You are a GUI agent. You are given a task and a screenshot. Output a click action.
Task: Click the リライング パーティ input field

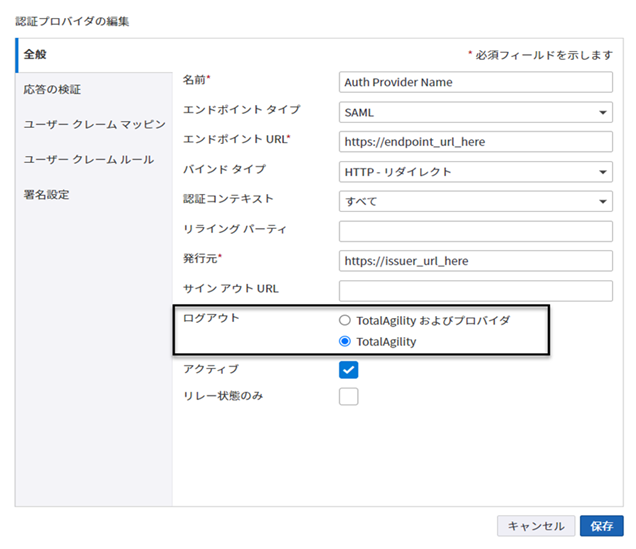click(x=475, y=232)
